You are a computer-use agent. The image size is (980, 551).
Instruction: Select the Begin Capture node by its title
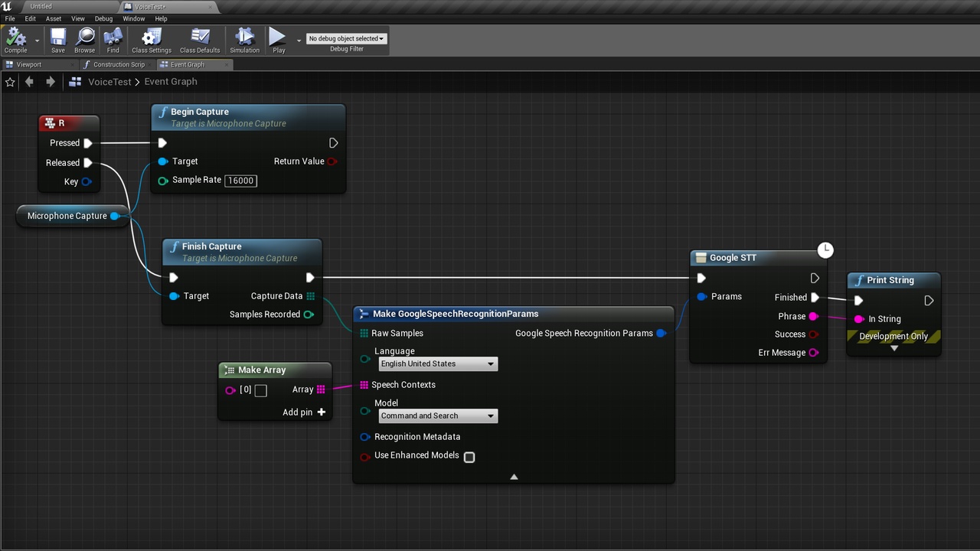(200, 112)
